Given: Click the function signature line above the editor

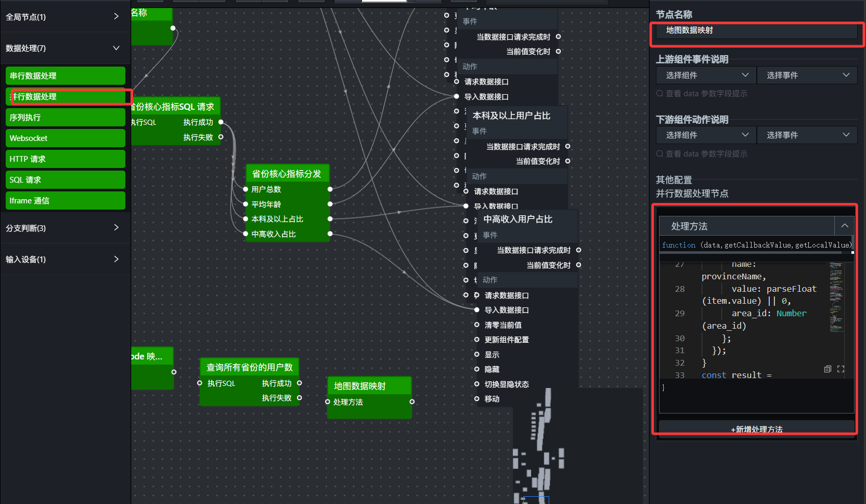Looking at the screenshot, I should [756, 245].
